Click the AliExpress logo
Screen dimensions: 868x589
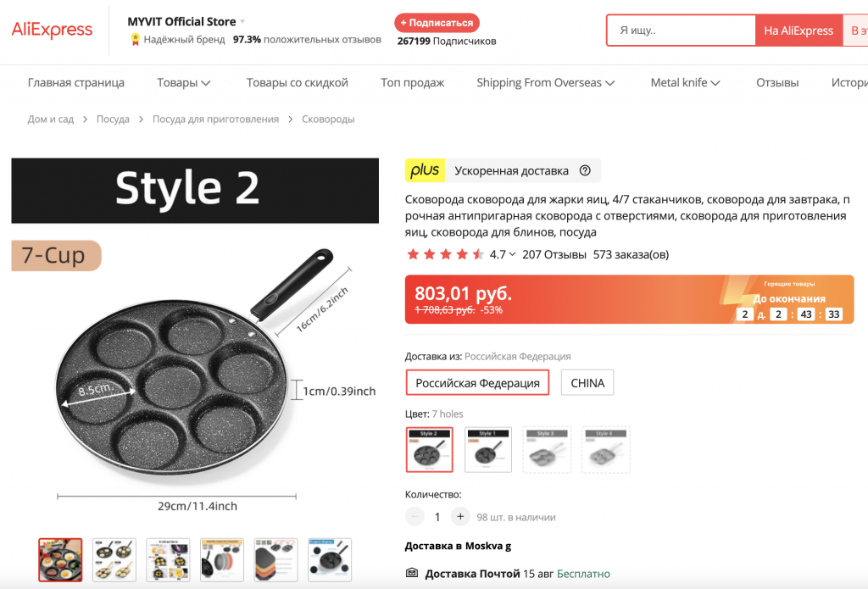52,30
